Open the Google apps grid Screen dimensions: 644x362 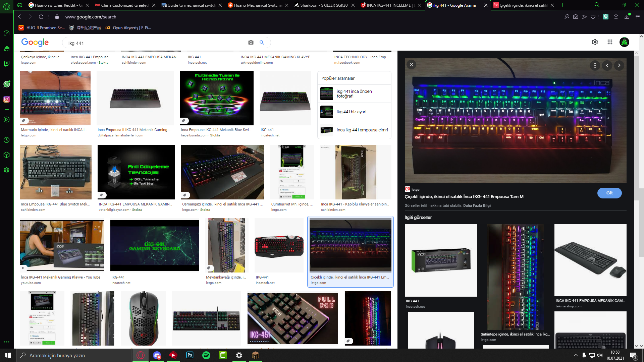(x=610, y=42)
